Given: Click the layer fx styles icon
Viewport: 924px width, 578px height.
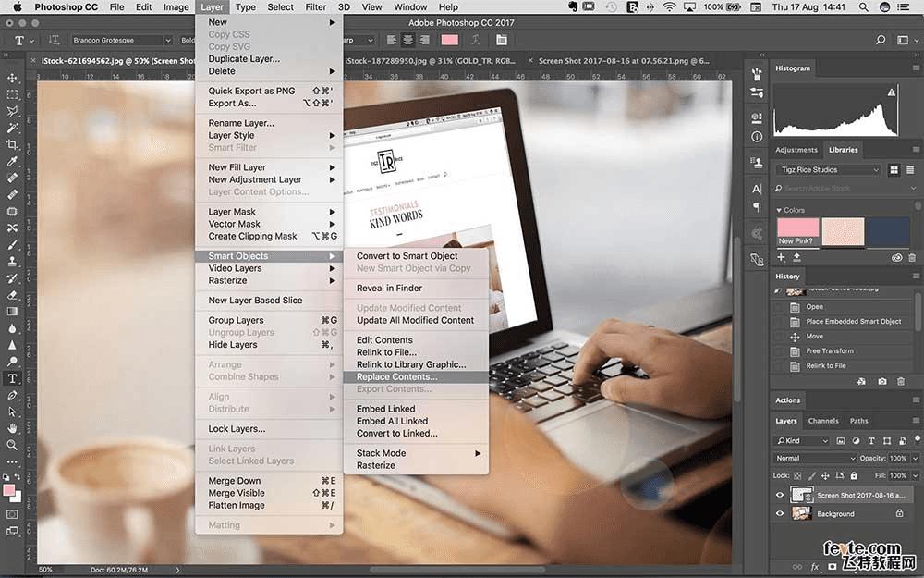Looking at the screenshot, I should (815, 566).
